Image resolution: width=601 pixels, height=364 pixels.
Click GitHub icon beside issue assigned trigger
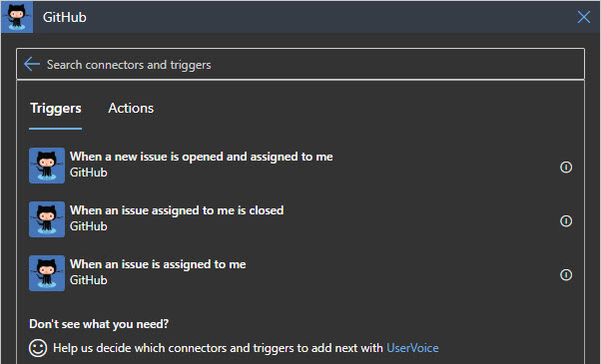coord(47,273)
